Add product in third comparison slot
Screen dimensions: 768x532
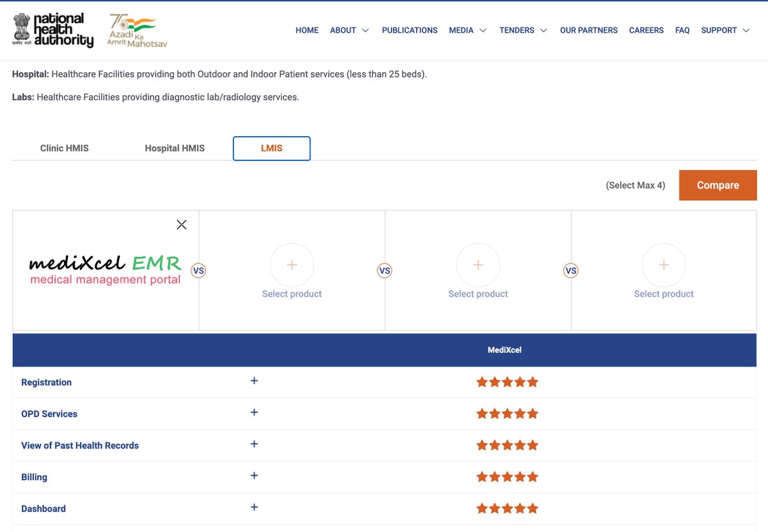point(478,265)
